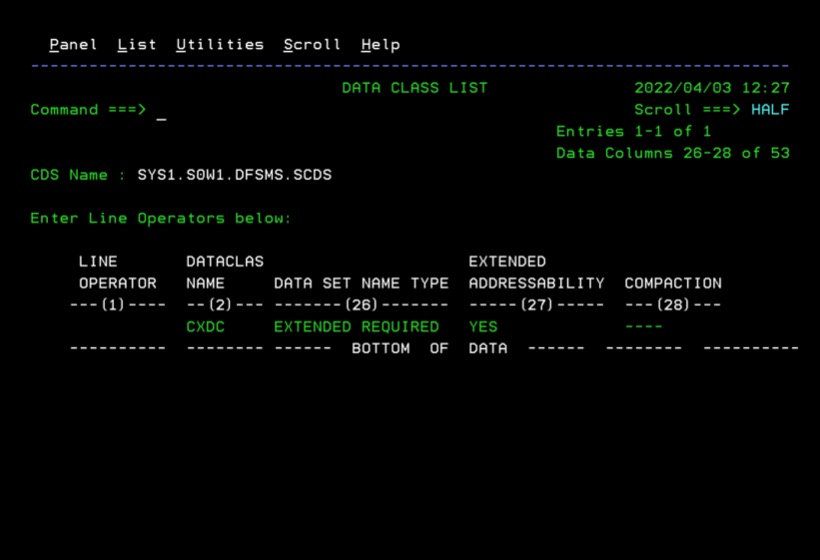Click the YES extended addressability value
Viewport: 820px width, 560px height.
pyautogui.click(x=483, y=327)
